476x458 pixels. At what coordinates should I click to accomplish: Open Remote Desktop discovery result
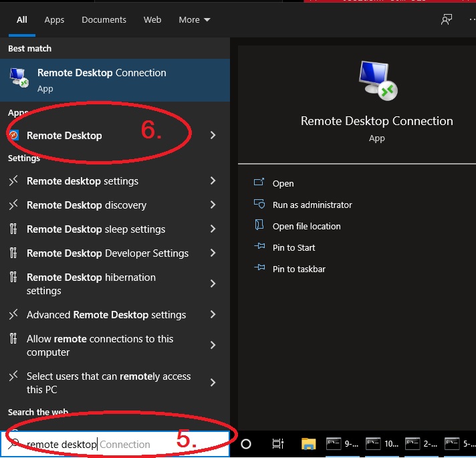[x=115, y=205]
